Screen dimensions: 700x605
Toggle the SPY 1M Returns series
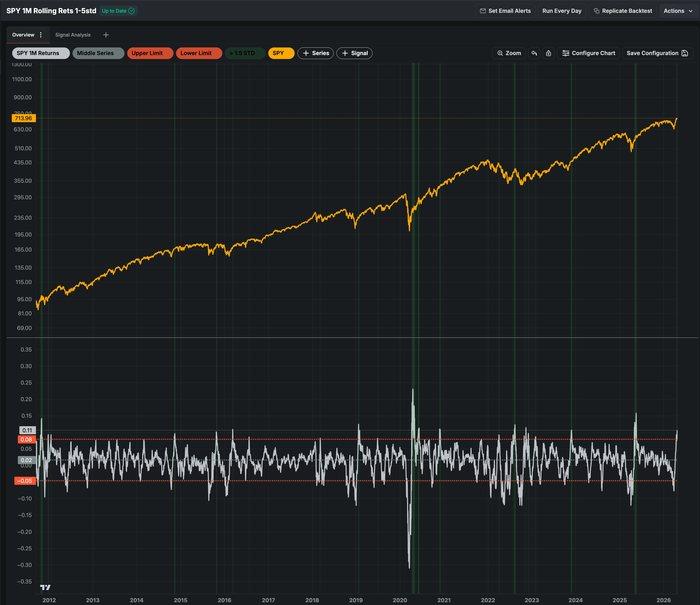[x=41, y=53]
